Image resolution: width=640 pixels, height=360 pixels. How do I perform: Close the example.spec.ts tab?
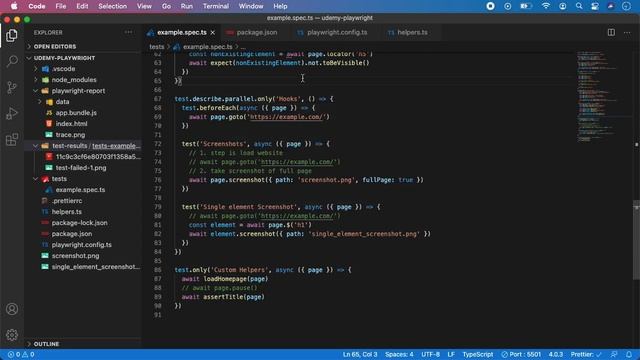(x=213, y=32)
